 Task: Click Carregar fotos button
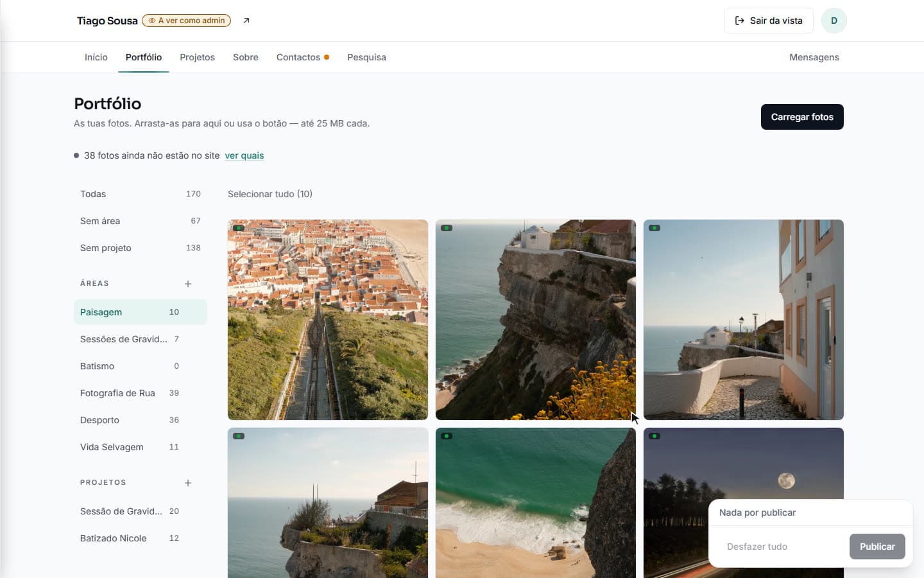coord(802,117)
